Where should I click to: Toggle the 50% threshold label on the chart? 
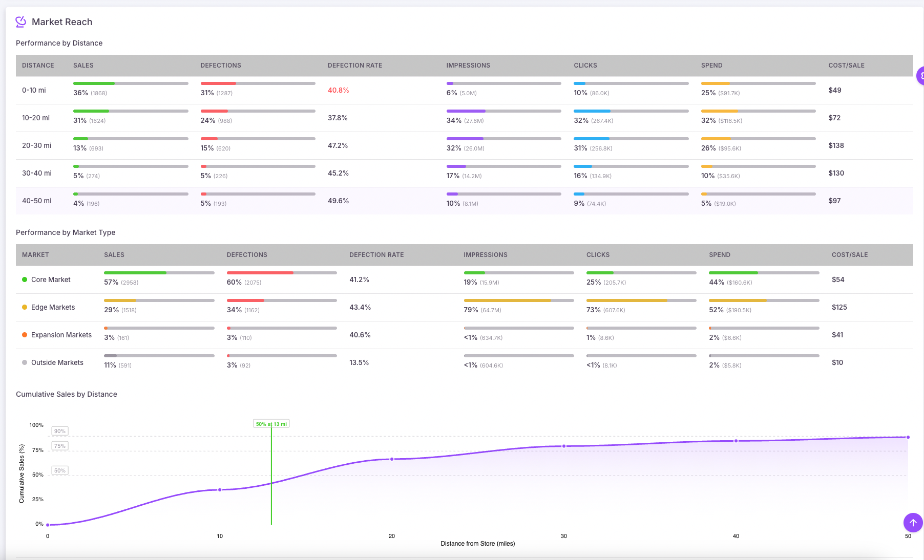pyautogui.click(x=59, y=470)
